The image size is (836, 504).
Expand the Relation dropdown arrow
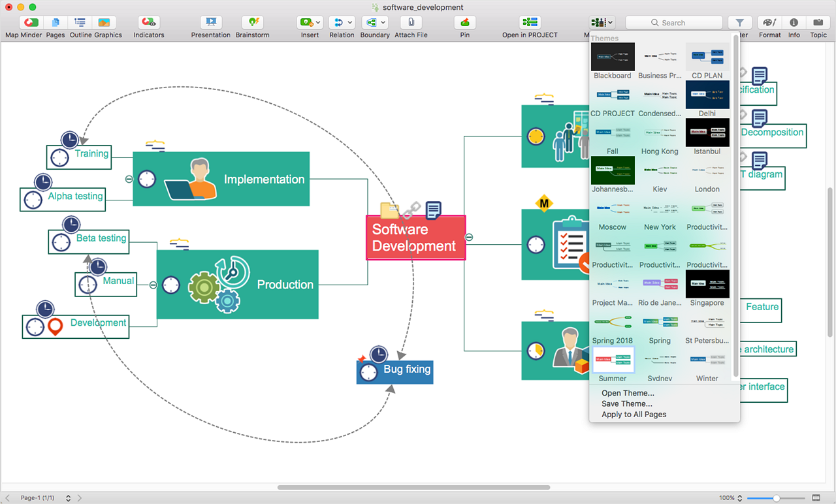point(350,23)
